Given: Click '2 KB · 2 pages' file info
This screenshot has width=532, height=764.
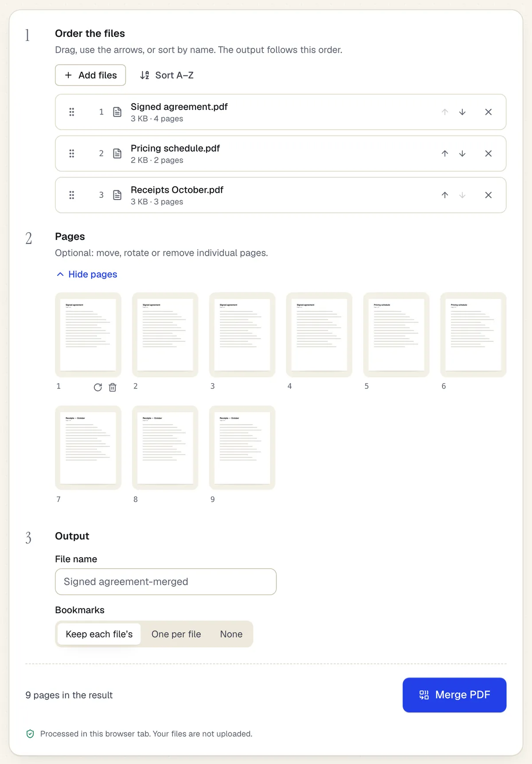Looking at the screenshot, I should click(x=157, y=160).
